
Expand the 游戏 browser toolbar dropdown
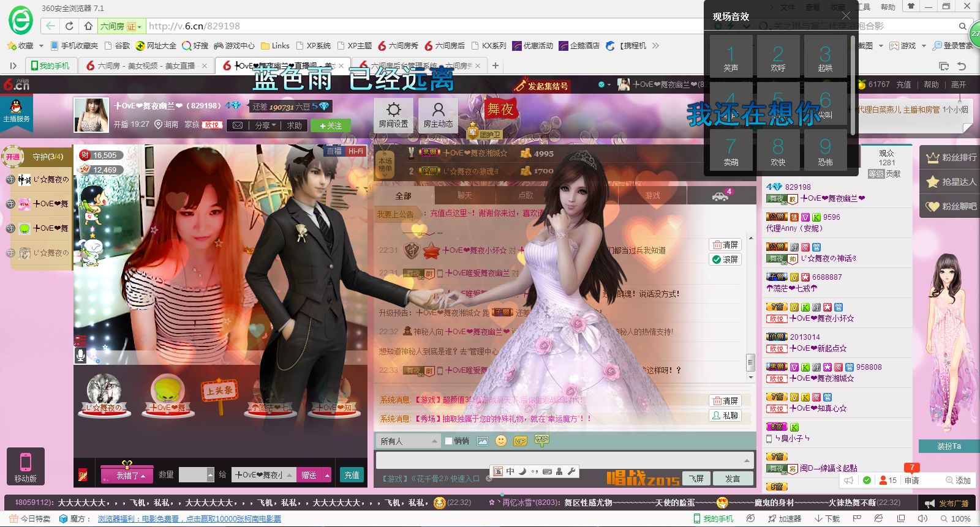point(924,46)
